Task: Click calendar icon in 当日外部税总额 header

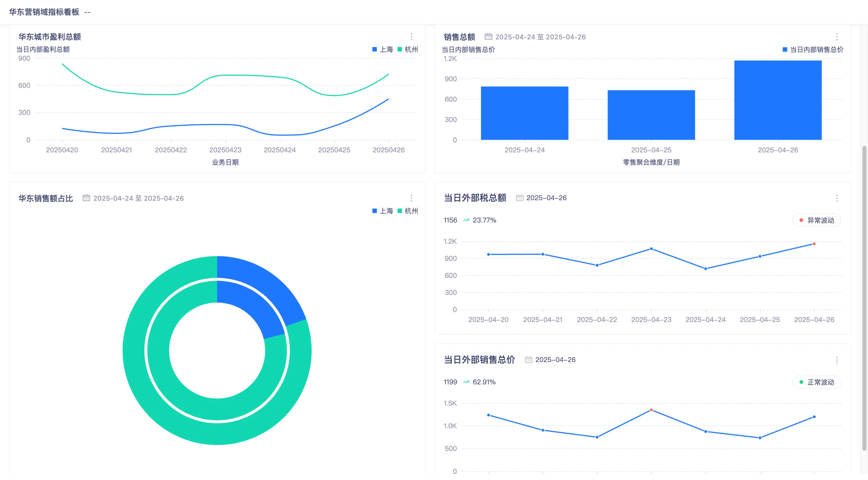Action: coord(519,198)
